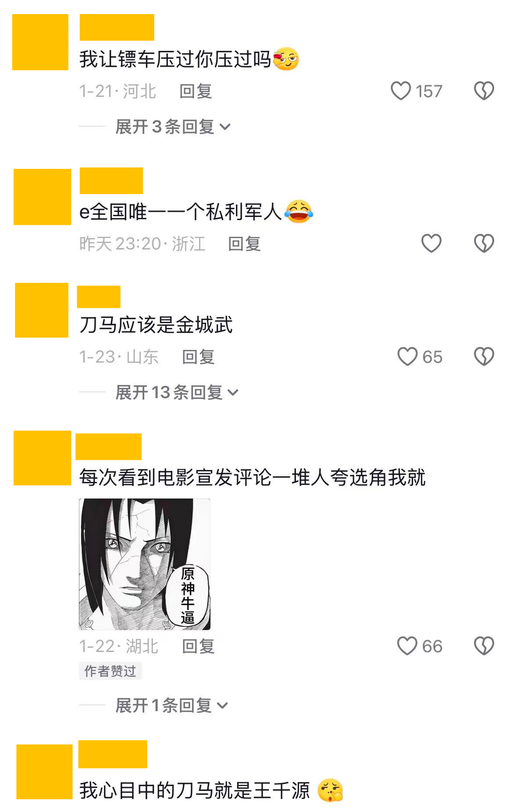Dislike the 私利军人 comment from 浙江
517x812 pixels.
click(484, 243)
